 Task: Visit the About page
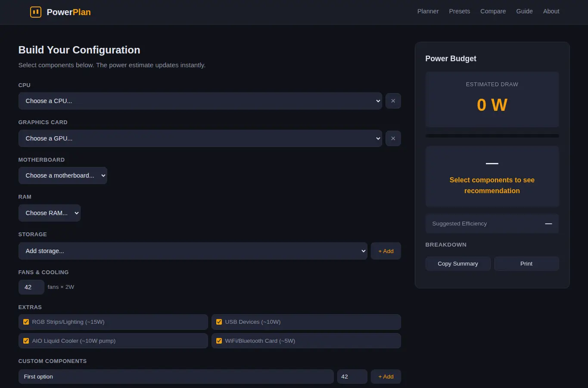point(551,11)
